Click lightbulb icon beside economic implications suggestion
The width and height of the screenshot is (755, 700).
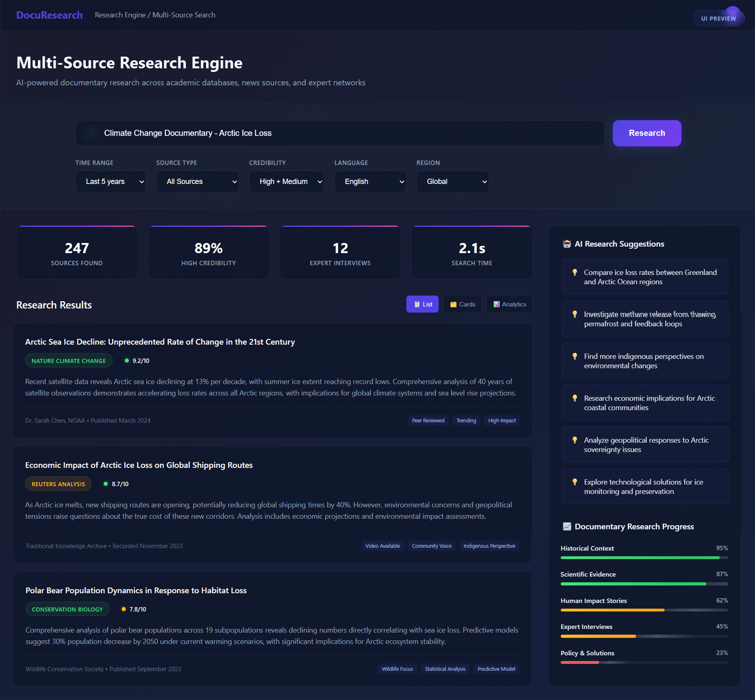point(574,398)
